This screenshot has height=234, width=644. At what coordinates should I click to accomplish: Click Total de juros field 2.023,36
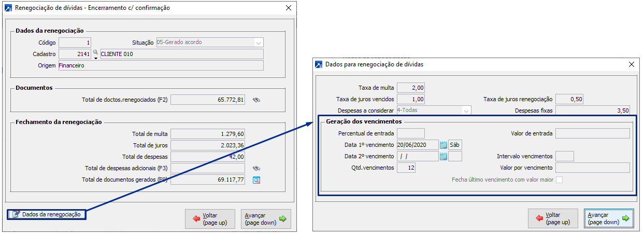[208, 145]
